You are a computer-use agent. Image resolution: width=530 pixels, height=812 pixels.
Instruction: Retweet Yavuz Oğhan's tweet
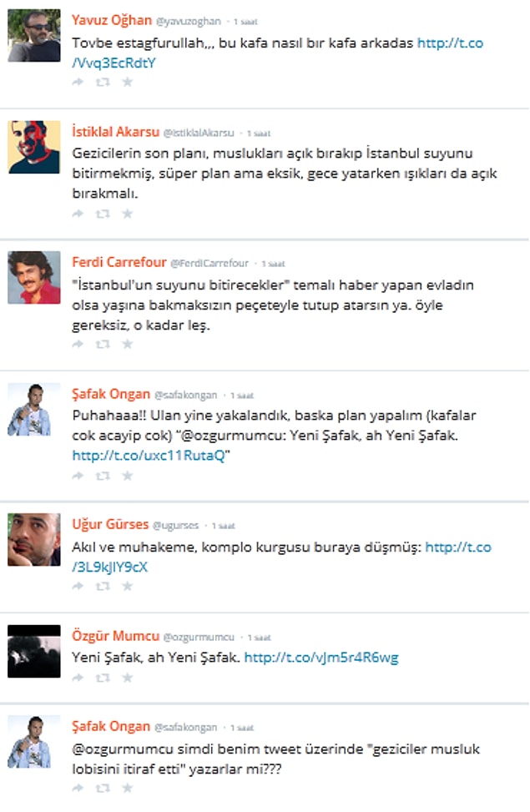point(103,82)
